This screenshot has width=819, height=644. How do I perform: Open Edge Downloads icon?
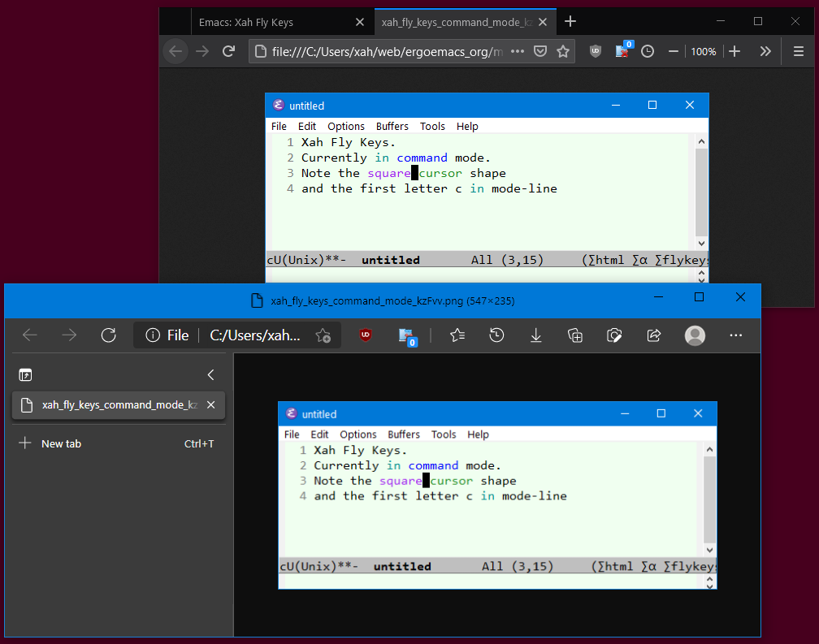(x=536, y=335)
